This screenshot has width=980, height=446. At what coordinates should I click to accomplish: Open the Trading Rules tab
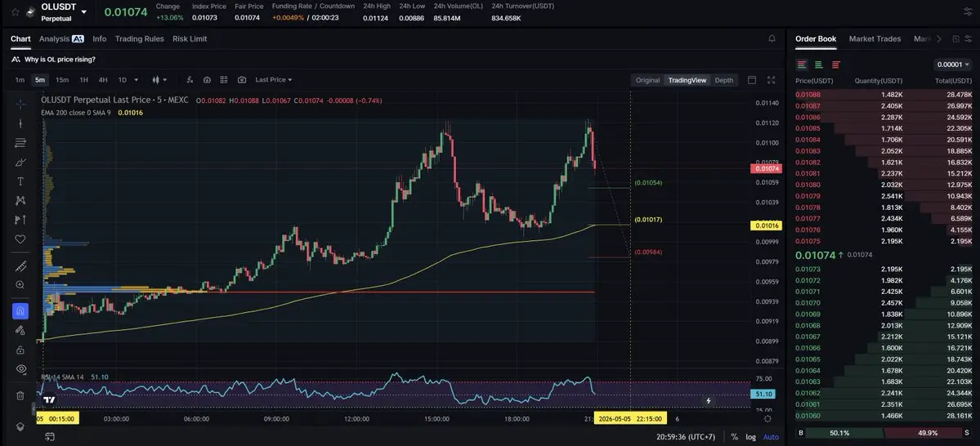pos(140,38)
